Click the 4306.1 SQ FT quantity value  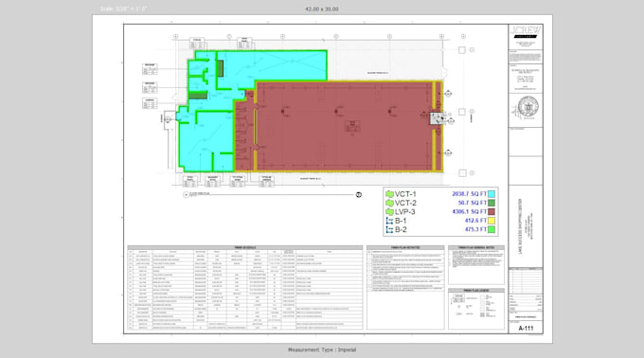(x=469, y=212)
